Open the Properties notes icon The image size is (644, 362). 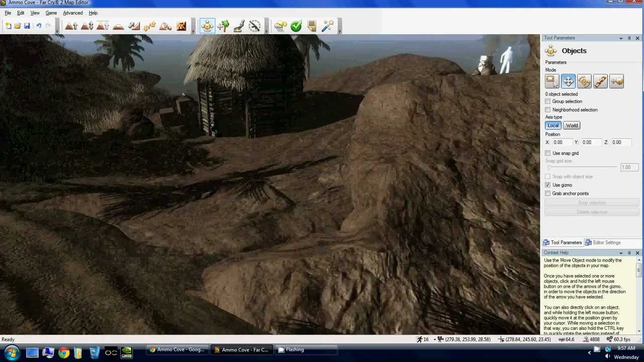312,26
